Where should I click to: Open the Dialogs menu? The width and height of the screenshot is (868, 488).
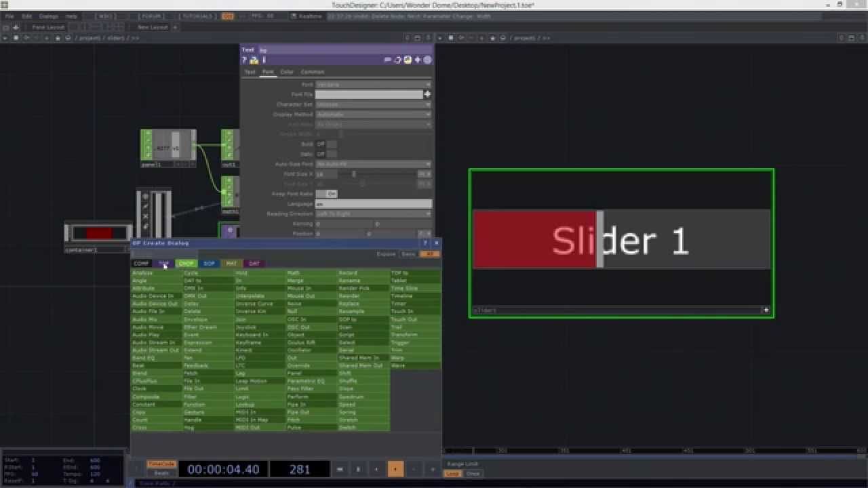(49, 16)
